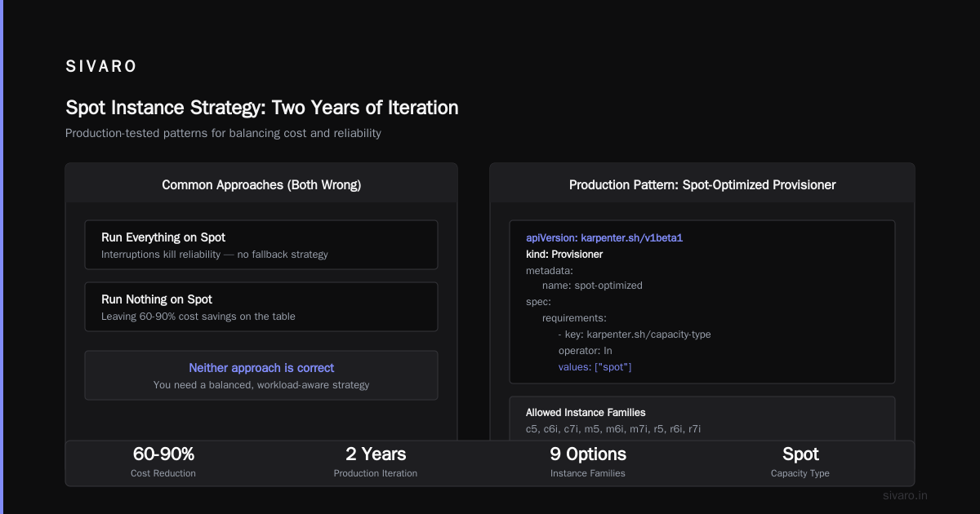Click the 'requirements:' code line
Screen dimensions: 980x514
click(574, 318)
